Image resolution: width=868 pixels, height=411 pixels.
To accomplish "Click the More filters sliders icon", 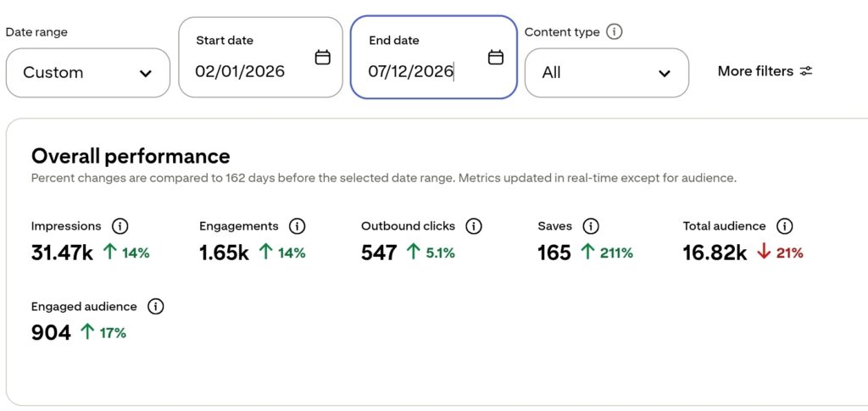I will coord(806,71).
